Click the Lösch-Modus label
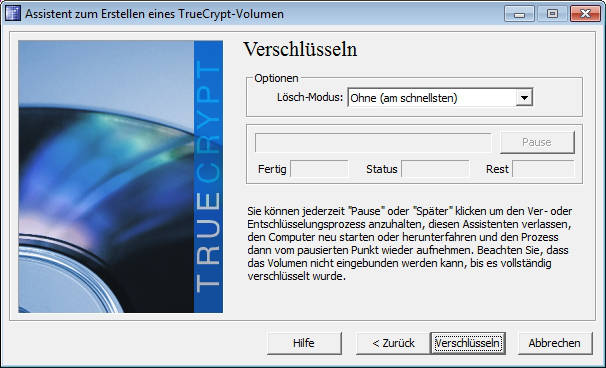606x368 pixels. click(310, 97)
